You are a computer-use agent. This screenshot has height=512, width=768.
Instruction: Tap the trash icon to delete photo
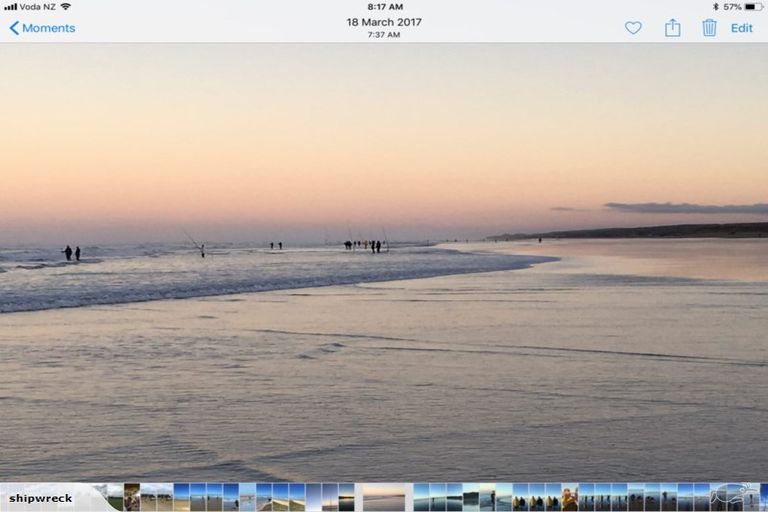pos(709,28)
